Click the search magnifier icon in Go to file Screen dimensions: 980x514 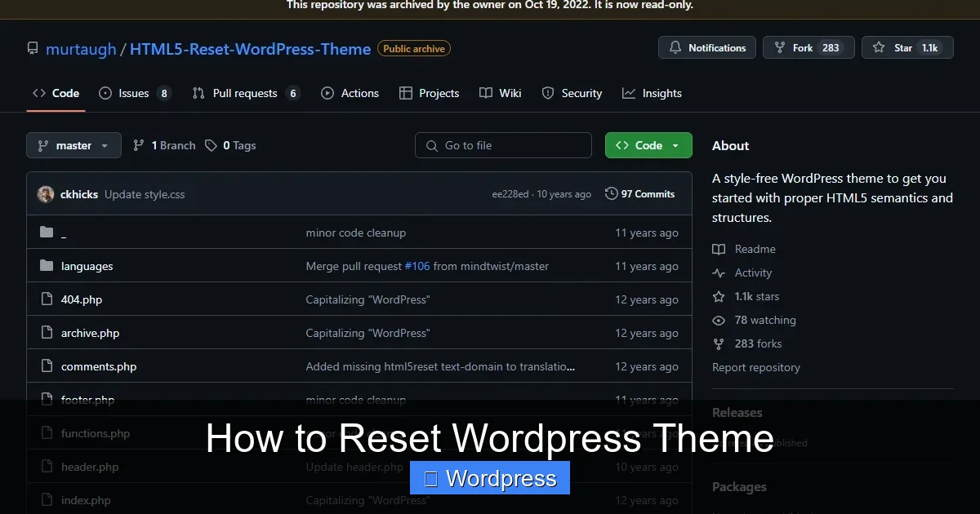(432, 145)
